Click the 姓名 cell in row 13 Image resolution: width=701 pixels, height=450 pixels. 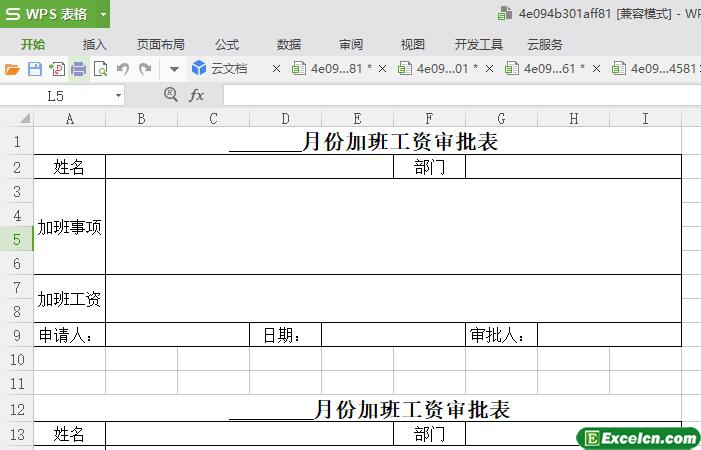point(69,434)
